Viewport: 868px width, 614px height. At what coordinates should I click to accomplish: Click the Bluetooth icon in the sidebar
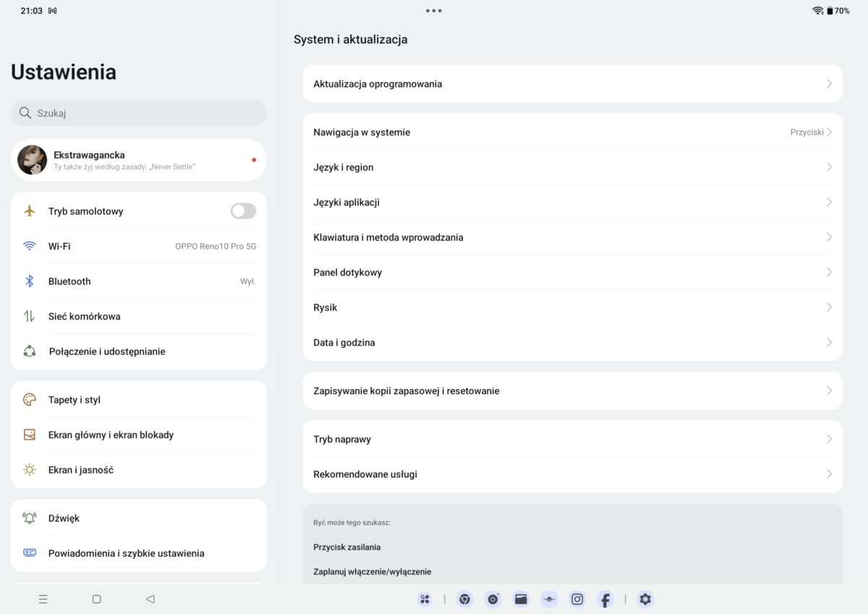(29, 281)
